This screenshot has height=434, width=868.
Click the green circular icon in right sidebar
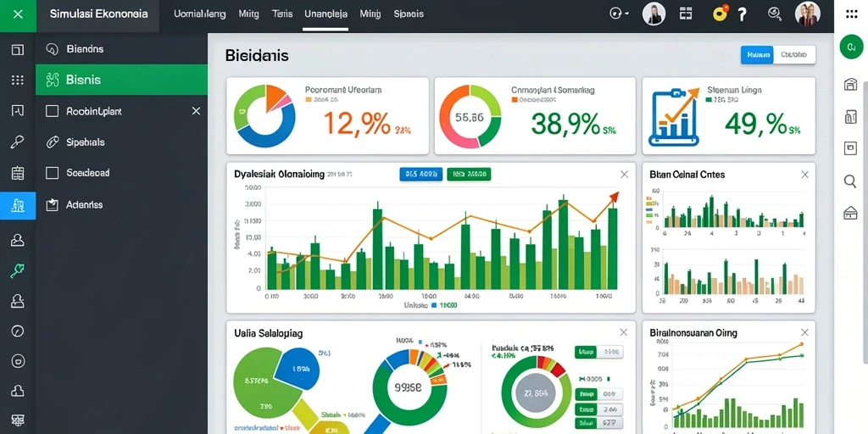[x=851, y=47]
